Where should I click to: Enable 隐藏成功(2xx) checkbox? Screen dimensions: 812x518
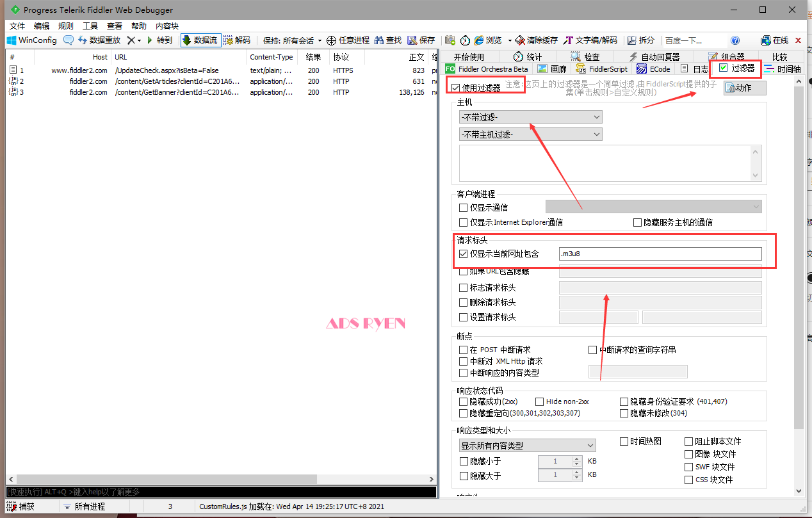point(464,401)
